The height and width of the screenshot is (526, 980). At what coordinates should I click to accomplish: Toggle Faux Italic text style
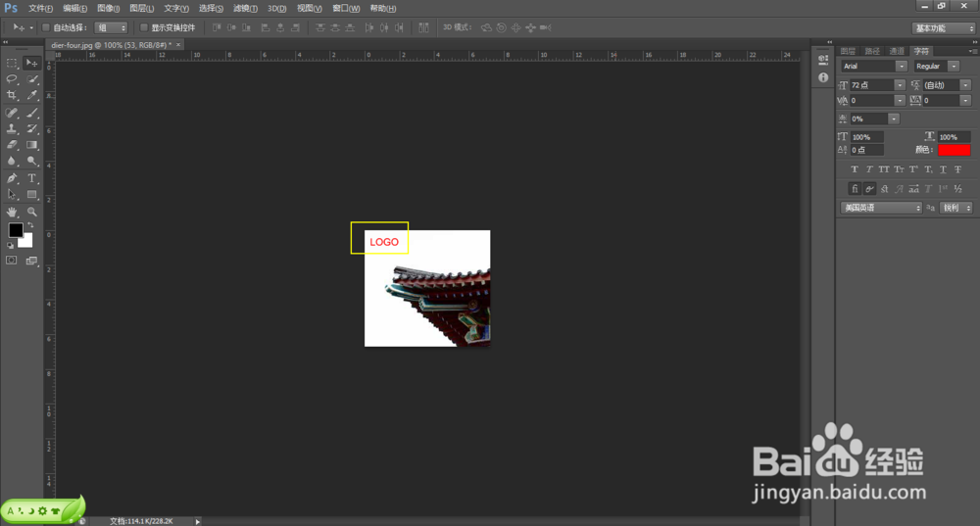[x=869, y=169]
